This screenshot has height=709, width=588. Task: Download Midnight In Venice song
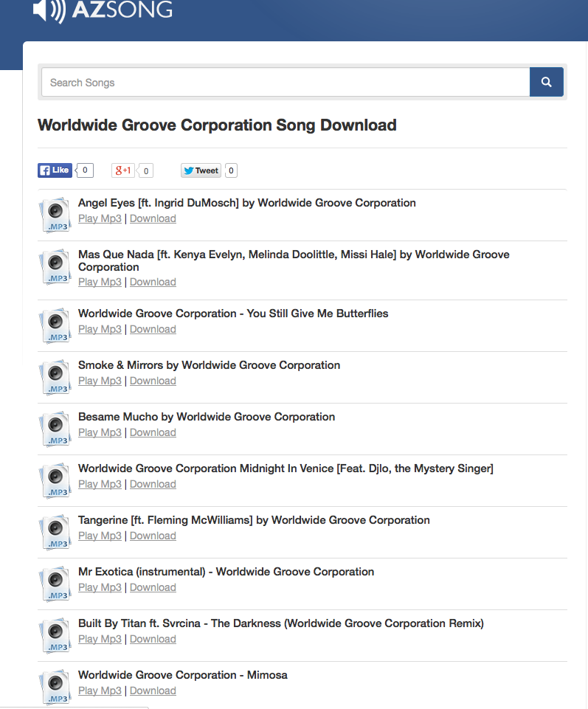click(x=153, y=484)
